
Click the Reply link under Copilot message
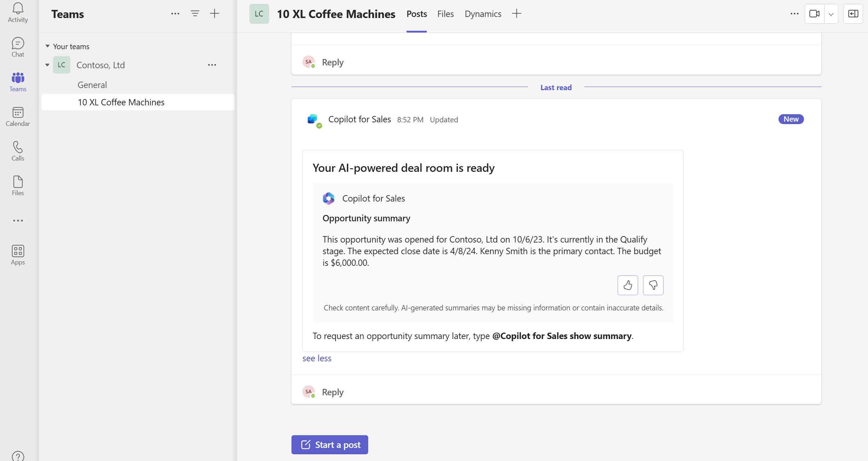pos(332,392)
